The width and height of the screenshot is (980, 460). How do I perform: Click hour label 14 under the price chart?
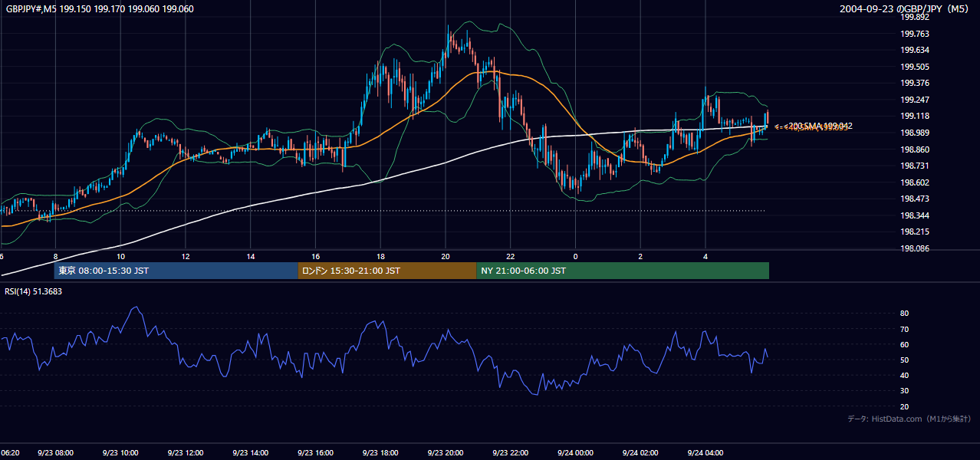(x=251, y=256)
